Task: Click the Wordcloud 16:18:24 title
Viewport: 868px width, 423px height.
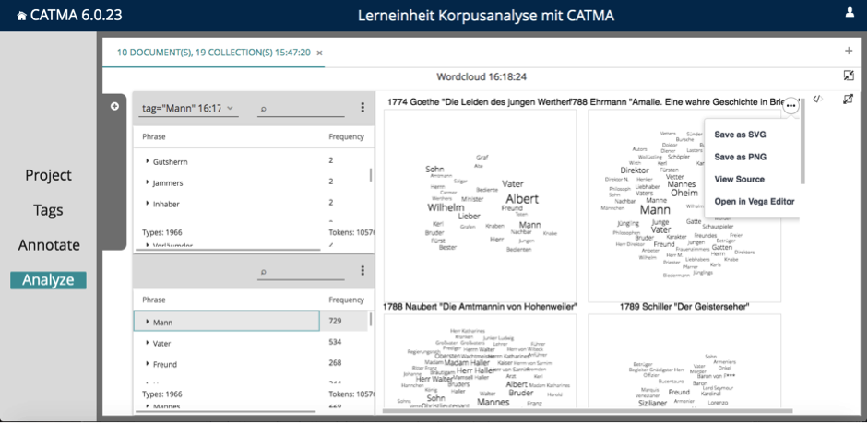Action: coord(482,76)
